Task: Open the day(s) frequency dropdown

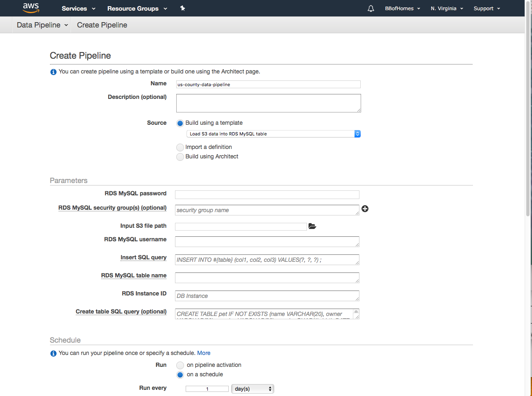Action: [252, 389]
